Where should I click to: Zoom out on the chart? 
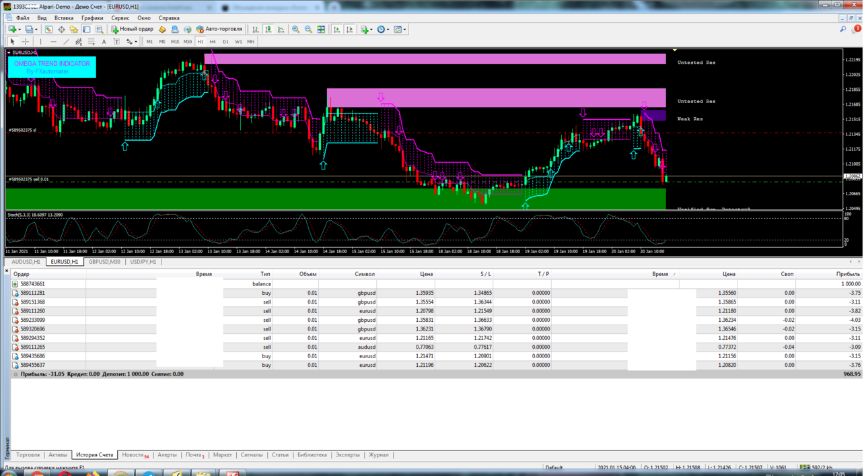308,30
